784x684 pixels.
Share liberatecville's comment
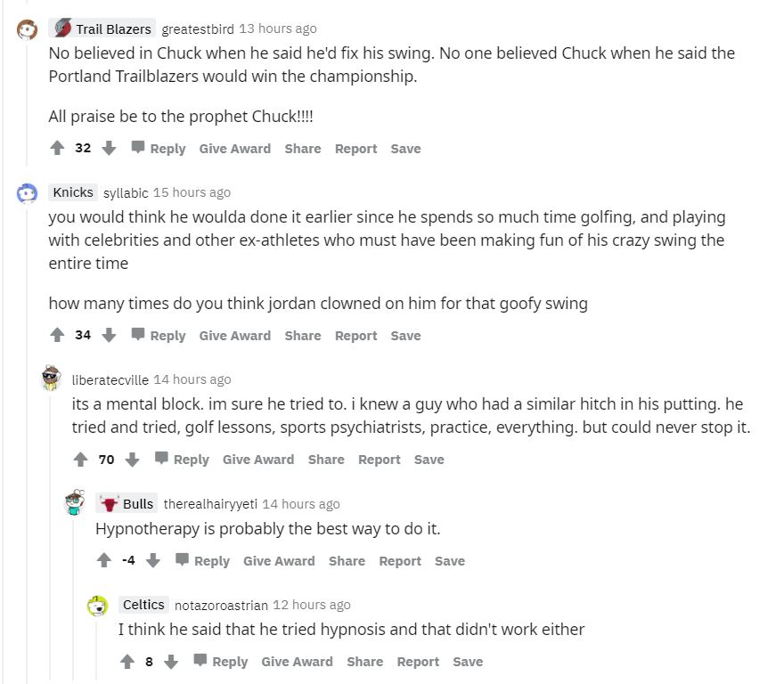(326, 459)
